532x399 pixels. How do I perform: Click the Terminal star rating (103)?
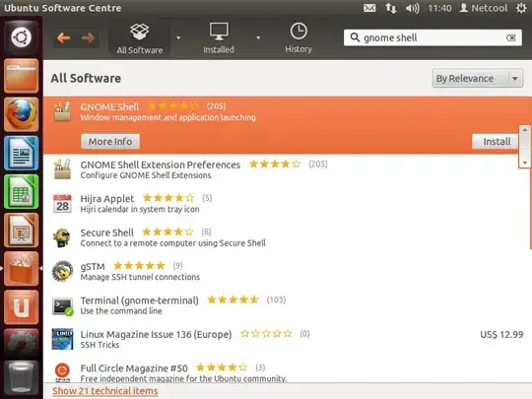tap(233, 299)
